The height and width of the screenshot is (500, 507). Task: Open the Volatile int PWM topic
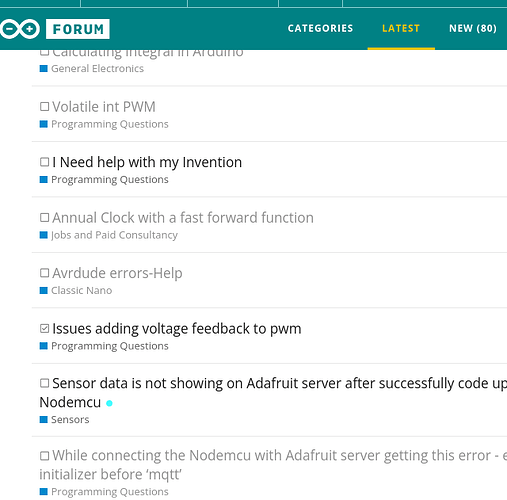[x=104, y=107]
